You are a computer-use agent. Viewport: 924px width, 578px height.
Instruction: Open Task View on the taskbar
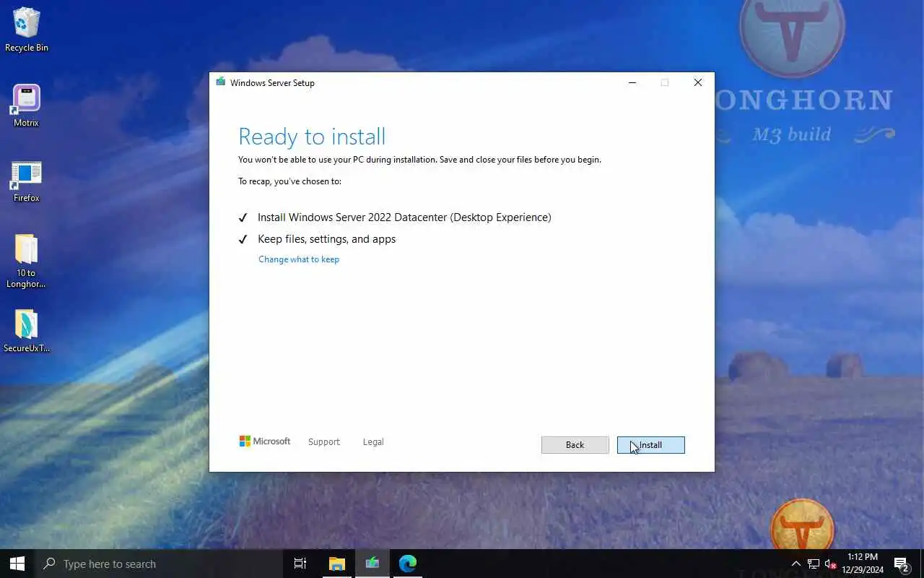(x=300, y=564)
